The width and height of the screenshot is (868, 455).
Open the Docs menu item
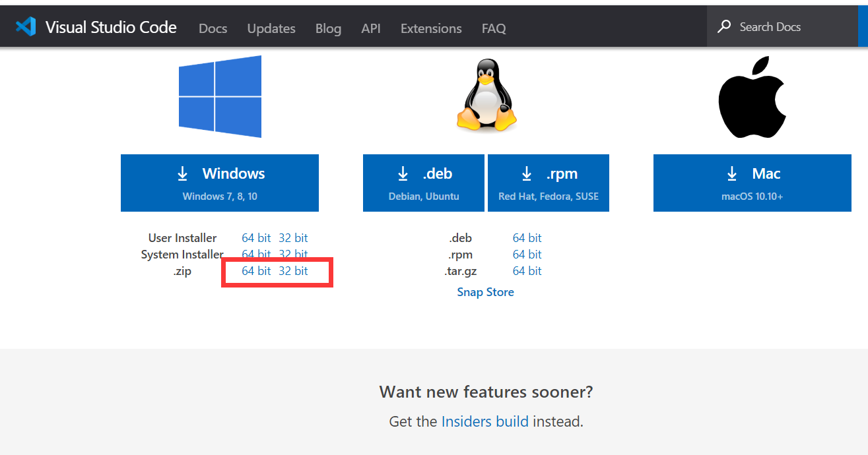coord(213,28)
